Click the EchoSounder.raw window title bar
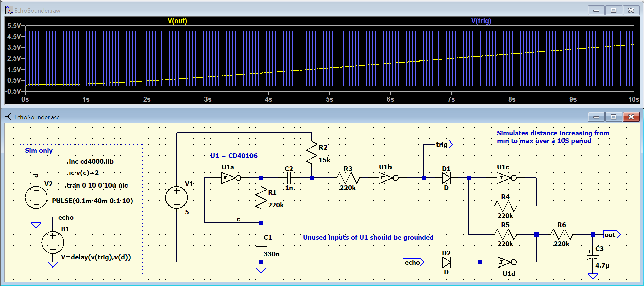The height and width of the screenshot is (287, 644). (322, 10)
